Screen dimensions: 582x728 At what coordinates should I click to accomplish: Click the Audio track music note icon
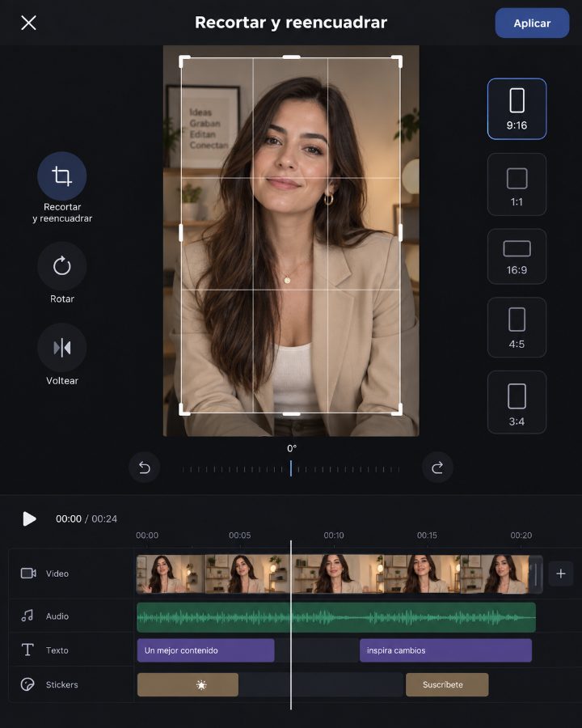(27, 616)
